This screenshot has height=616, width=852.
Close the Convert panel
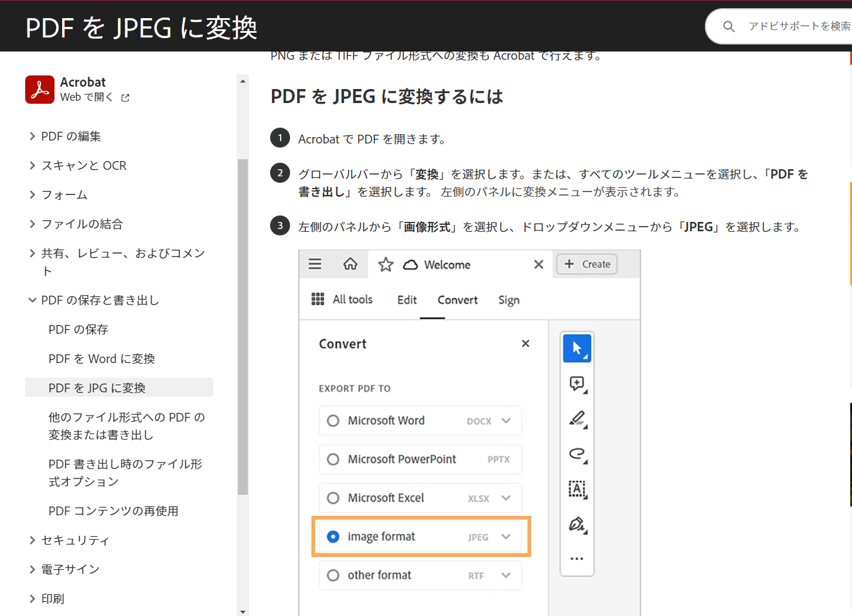pyautogui.click(x=526, y=344)
